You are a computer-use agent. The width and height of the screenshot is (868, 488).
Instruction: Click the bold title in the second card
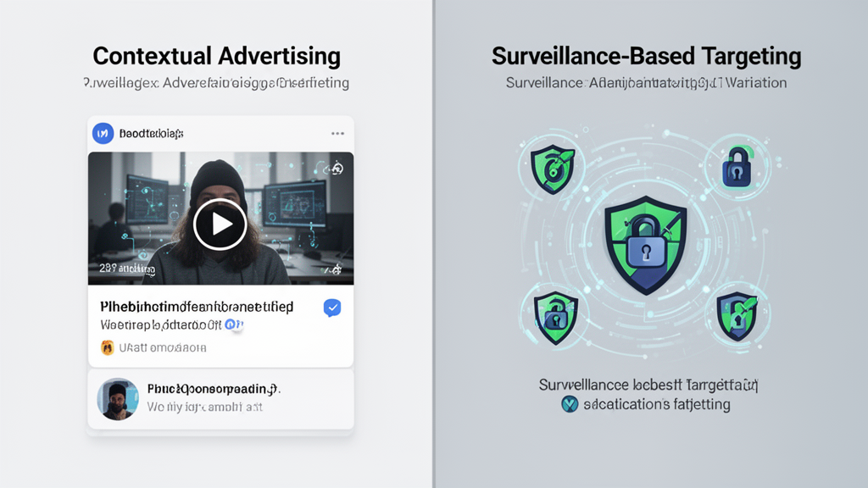214,390
